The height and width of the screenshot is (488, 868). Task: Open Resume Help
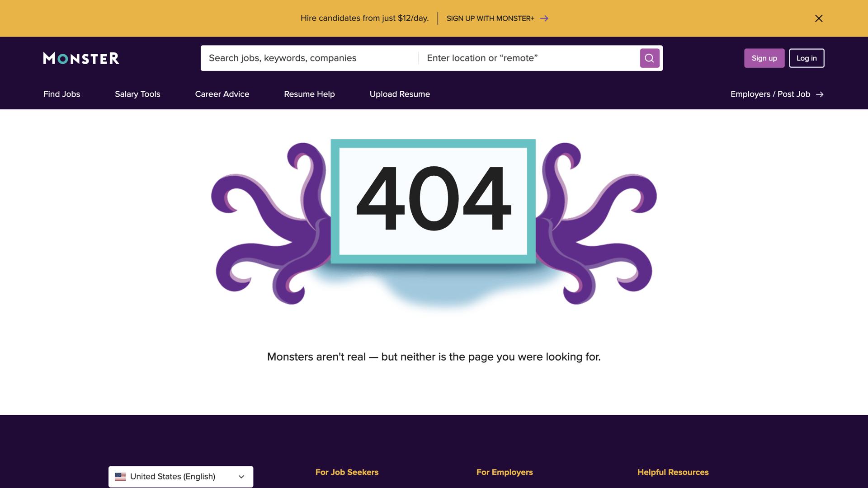[309, 94]
